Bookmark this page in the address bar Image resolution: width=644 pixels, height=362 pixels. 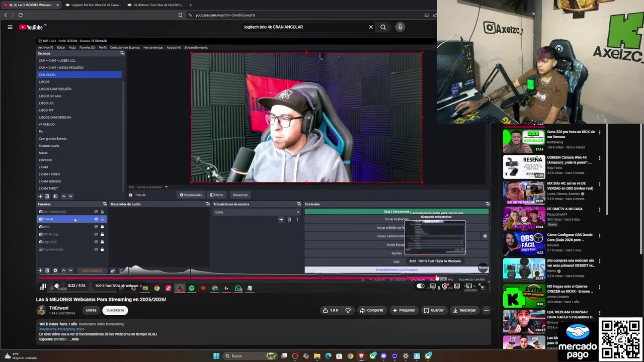180,15
